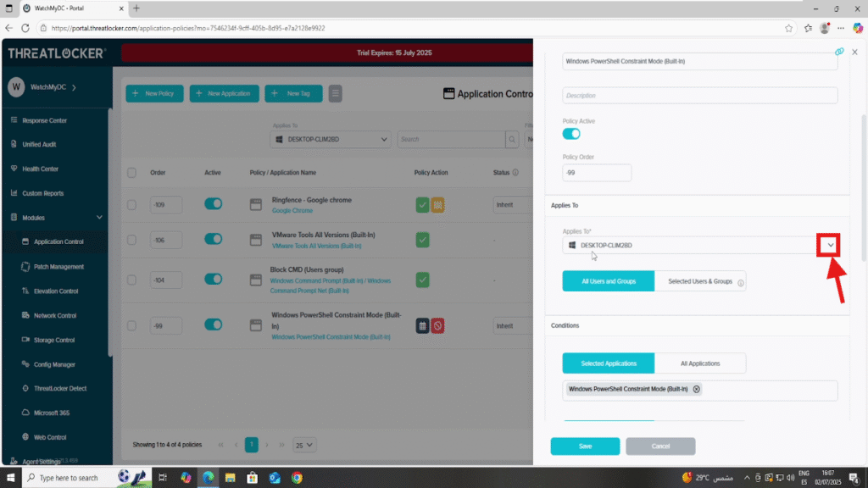
Task: Open Config Manager module
Action: 54,364
